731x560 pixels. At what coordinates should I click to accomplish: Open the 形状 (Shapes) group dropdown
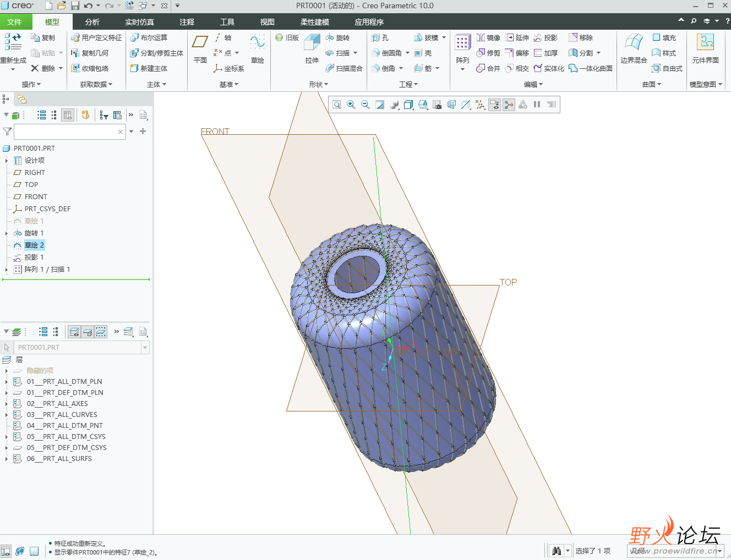point(318,84)
